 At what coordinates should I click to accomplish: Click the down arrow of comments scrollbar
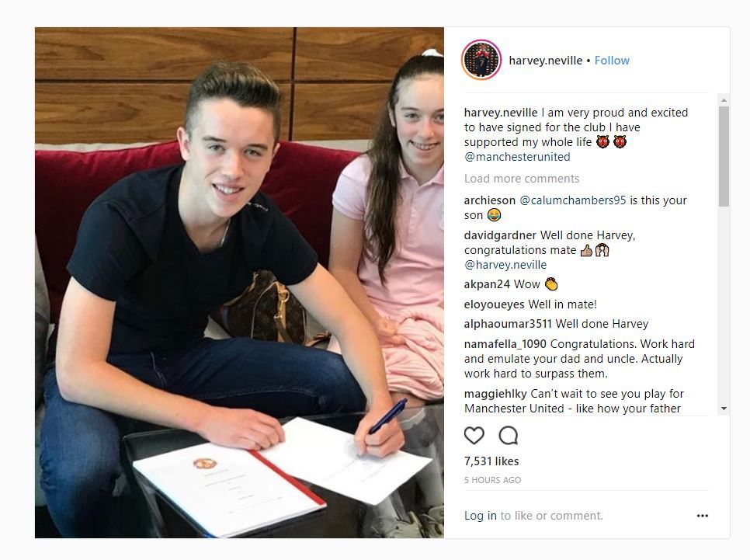(724, 409)
